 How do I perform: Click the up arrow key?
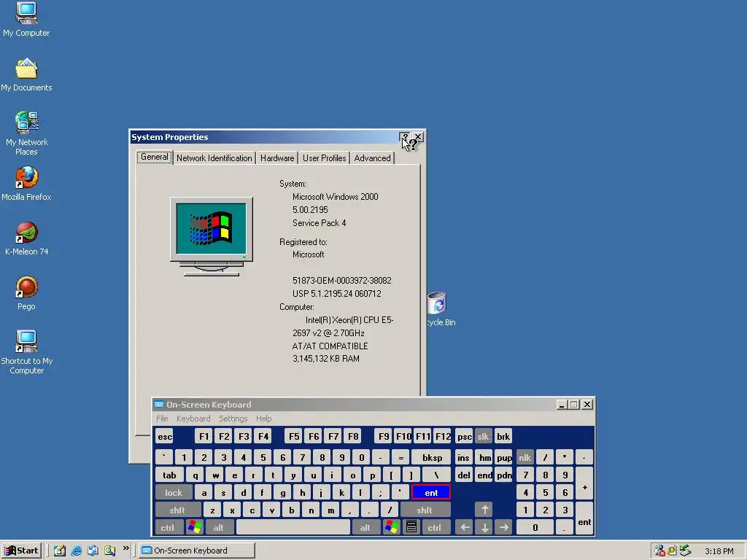click(484, 510)
